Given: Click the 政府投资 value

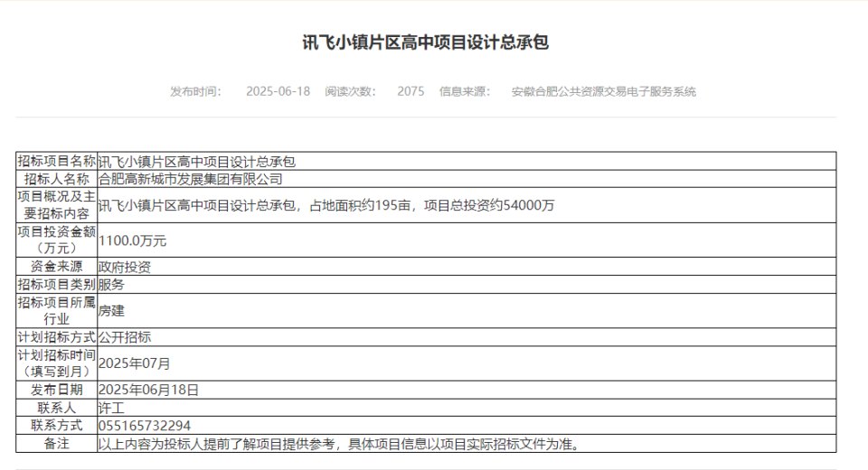Looking at the screenshot, I should point(125,267).
